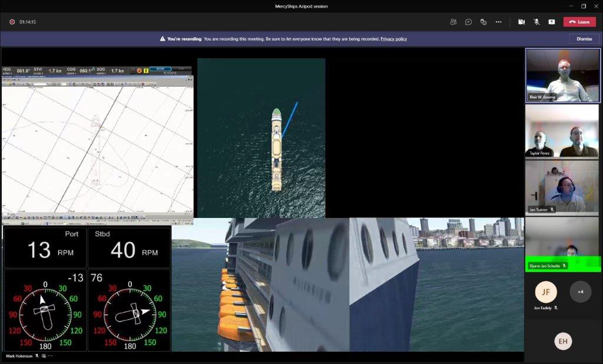Screen dimensions: 603x364
Task: Click the orange compass icon in ECDIS header
Action: (139, 71)
